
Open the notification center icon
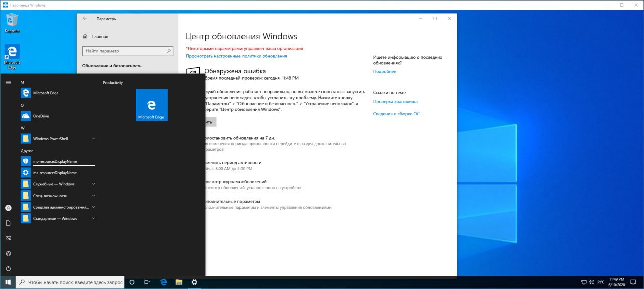tap(634, 282)
